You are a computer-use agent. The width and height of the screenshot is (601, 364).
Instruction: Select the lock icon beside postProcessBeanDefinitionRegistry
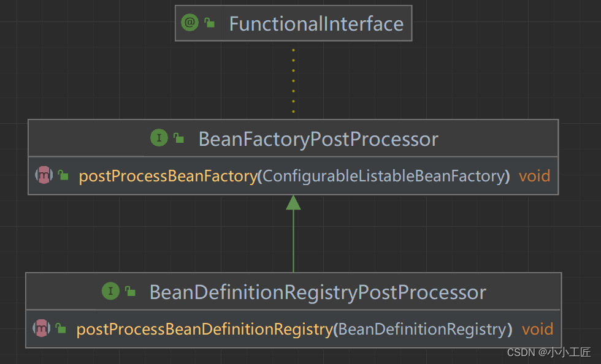pyautogui.click(x=59, y=328)
